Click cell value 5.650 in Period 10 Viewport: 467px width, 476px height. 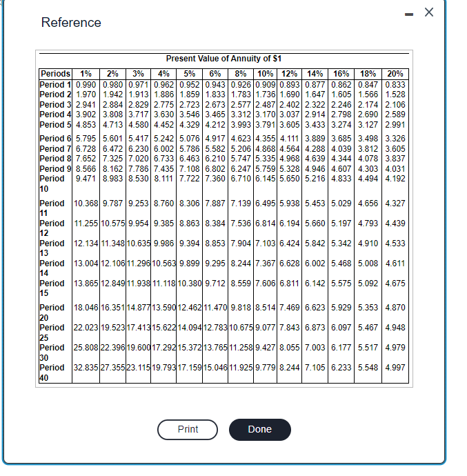coord(289,179)
